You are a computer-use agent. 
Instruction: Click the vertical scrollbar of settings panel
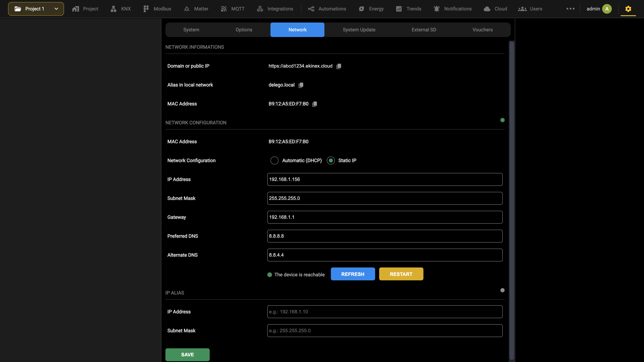click(x=512, y=200)
